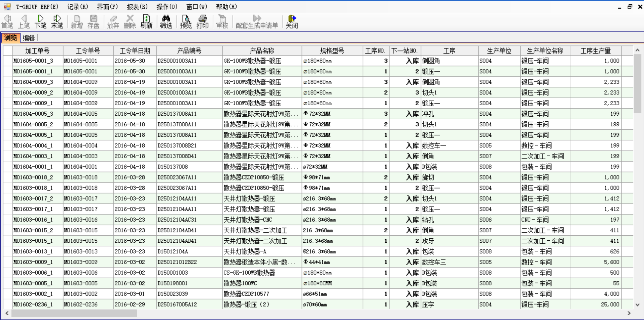Click cell MO1604-0005_3
This screenshot has width=644, height=320.
38,114
